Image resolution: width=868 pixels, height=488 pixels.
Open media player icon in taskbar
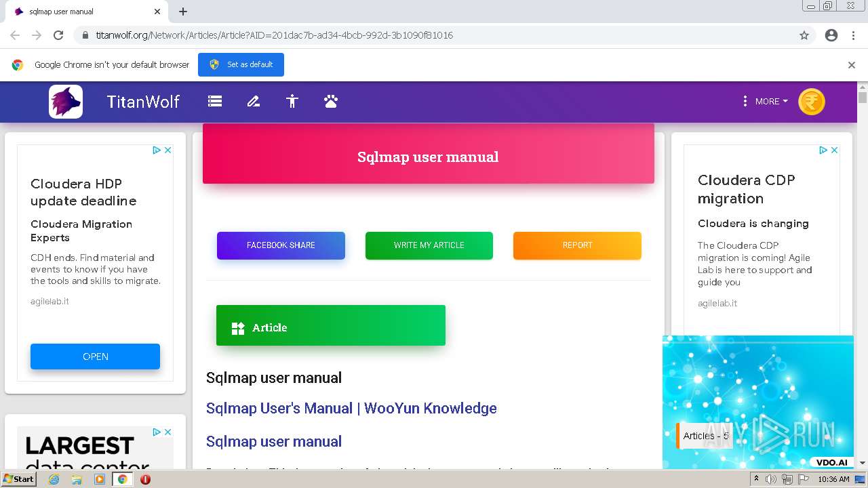100,479
